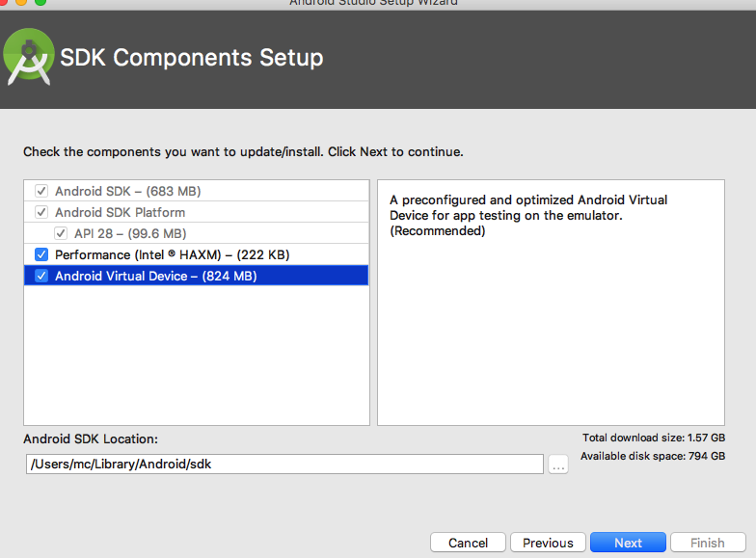Toggle the API 28 checkbox

pyautogui.click(x=61, y=233)
